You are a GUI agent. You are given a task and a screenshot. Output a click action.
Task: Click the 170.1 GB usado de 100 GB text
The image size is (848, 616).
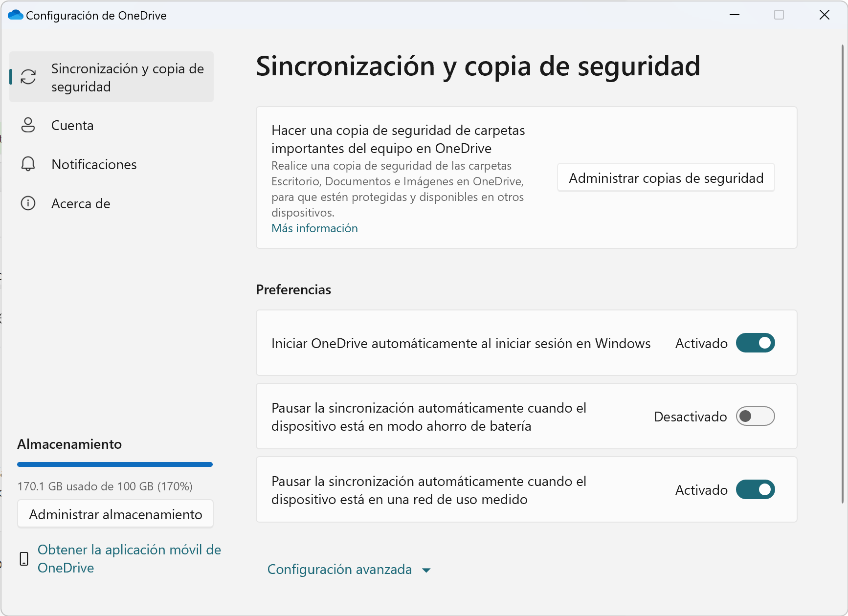[x=105, y=486]
